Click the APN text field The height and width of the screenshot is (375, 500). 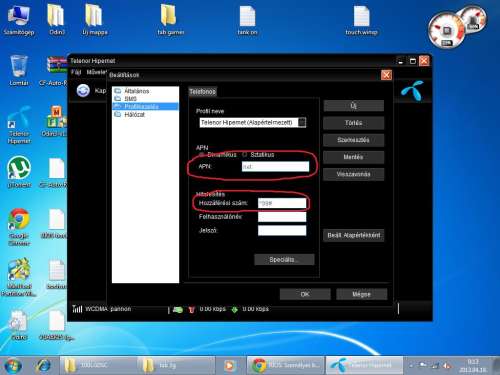tap(275, 167)
